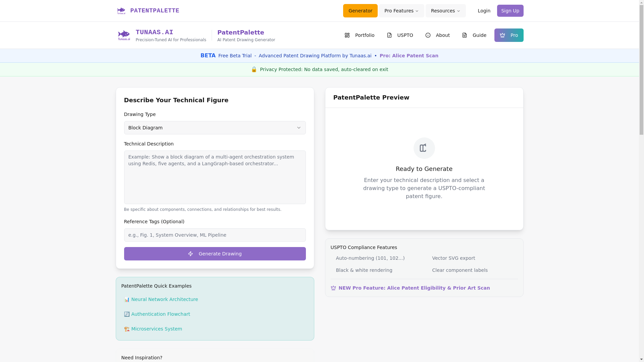Image resolution: width=644 pixels, height=362 pixels.
Task: Click the PatentPalette fish logo in top bar
Action: coord(121,11)
